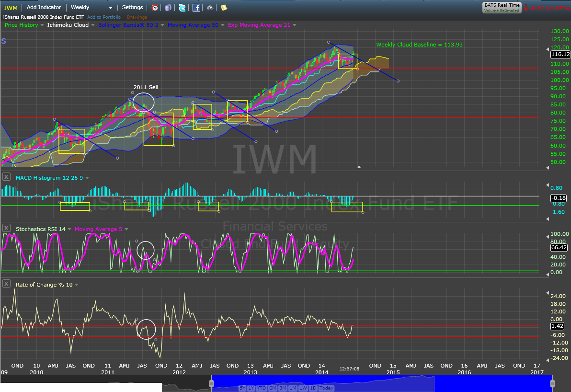Click Exp Moving Average 21 label
The height and width of the screenshot is (392, 571).
coord(259,25)
